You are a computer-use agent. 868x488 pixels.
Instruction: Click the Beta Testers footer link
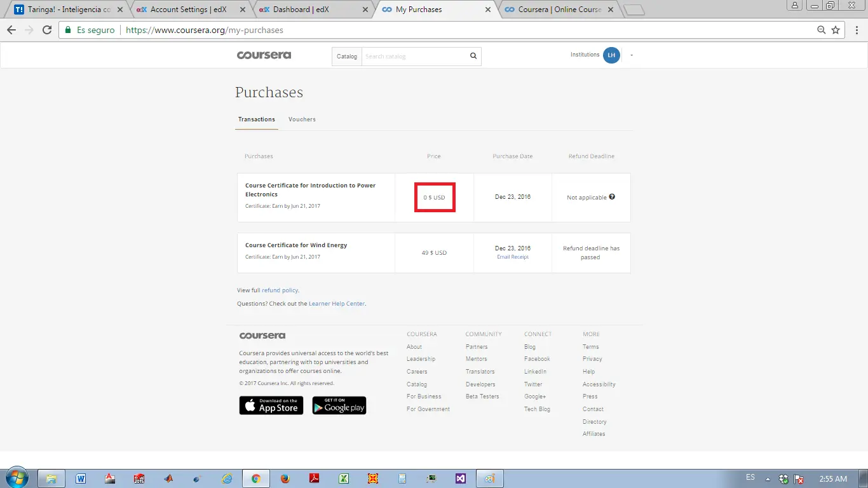(482, 396)
